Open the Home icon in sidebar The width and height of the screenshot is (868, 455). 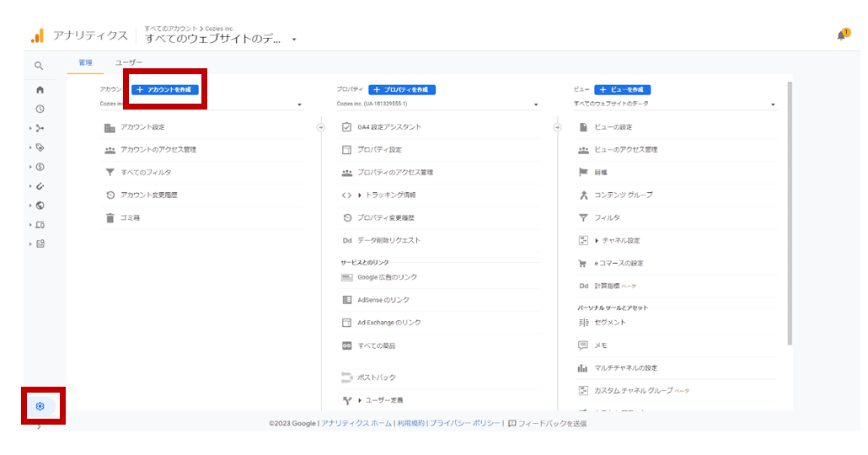click(x=40, y=89)
